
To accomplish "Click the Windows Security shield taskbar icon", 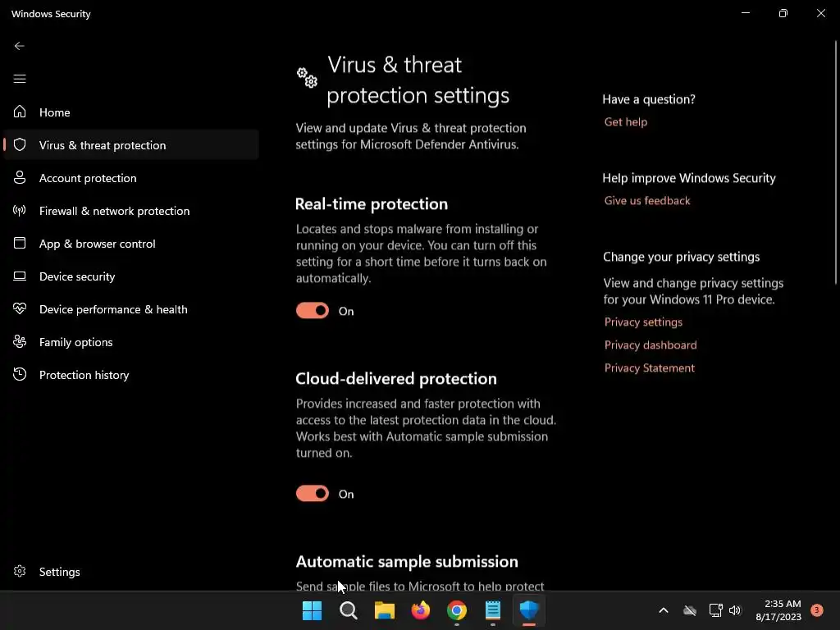I will 529,609.
